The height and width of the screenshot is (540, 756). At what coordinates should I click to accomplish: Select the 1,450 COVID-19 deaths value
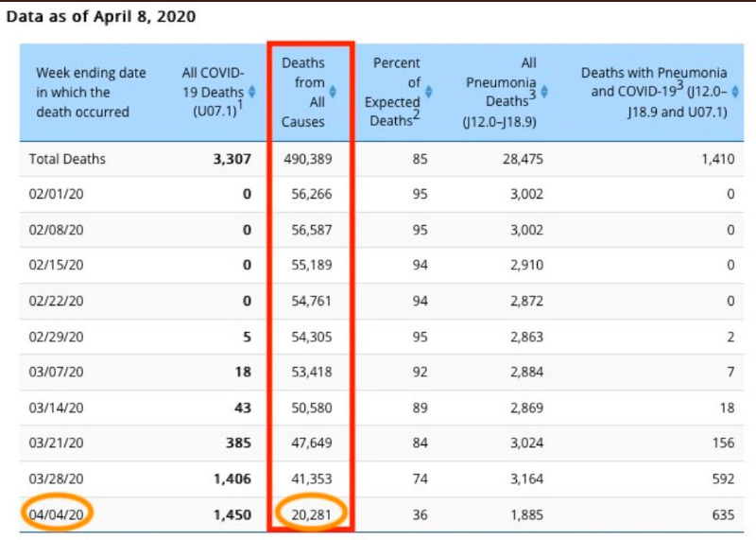tap(232, 514)
